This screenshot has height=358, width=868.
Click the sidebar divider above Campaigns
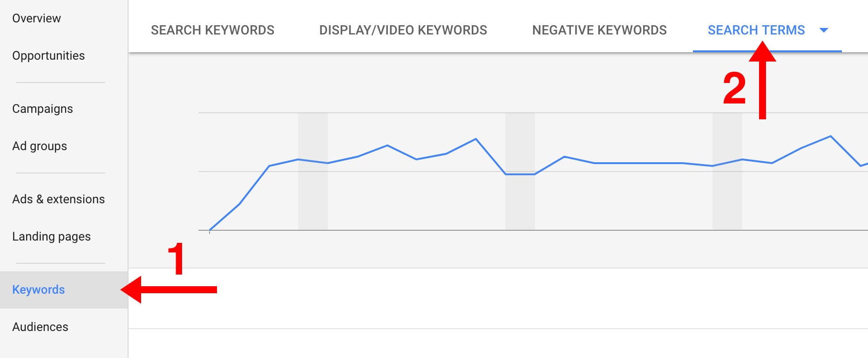pyautogui.click(x=60, y=83)
